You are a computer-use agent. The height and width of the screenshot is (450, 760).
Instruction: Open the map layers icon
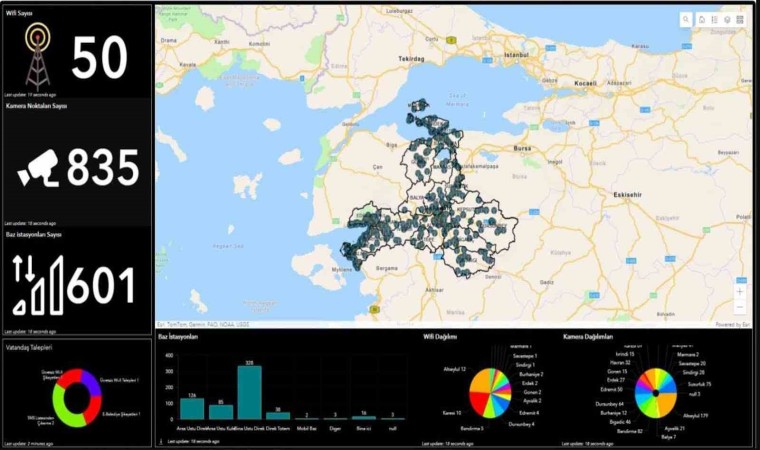pyautogui.click(x=727, y=19)
